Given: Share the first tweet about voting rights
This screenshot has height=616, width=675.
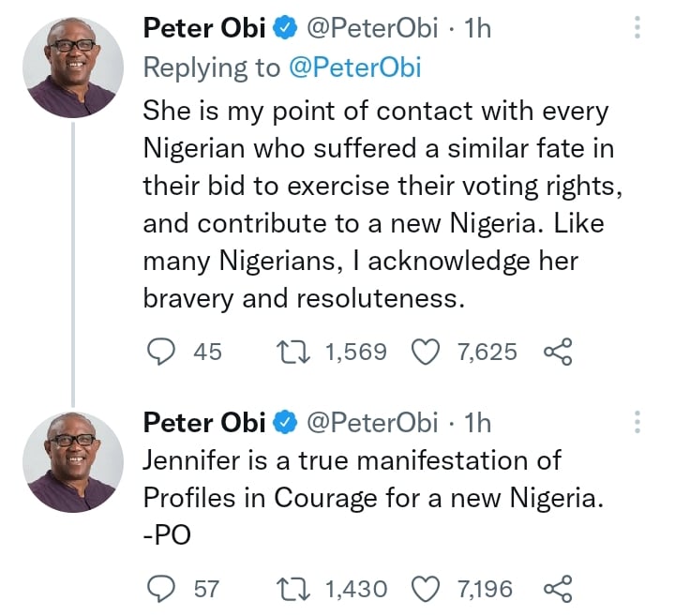Looking at the screenshot, I should click(557, 352).
